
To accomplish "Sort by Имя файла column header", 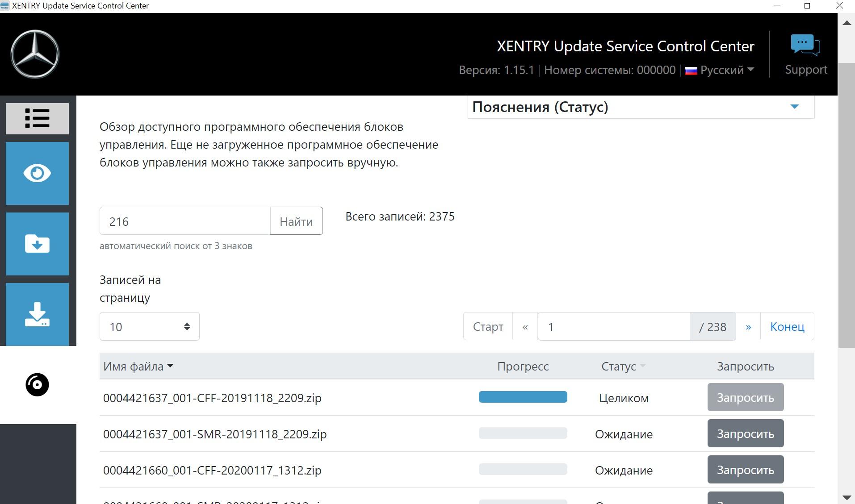I will pyautogui.click(x=138, y=367).
